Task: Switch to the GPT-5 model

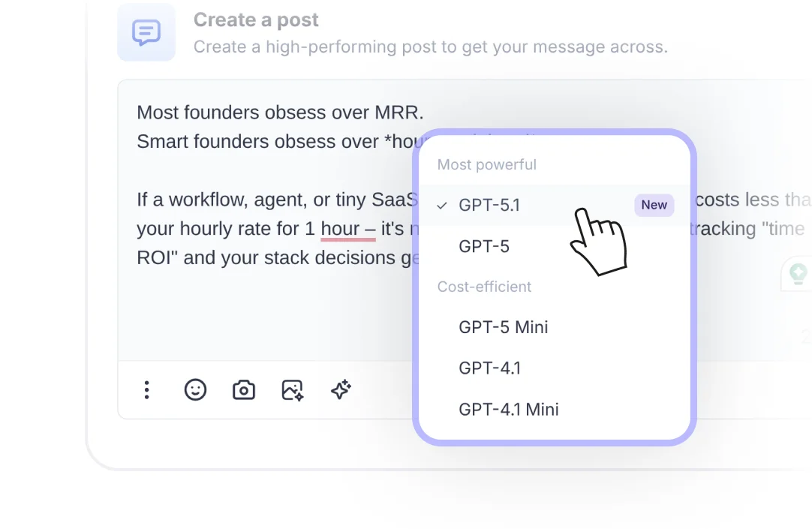Action: 484,246
